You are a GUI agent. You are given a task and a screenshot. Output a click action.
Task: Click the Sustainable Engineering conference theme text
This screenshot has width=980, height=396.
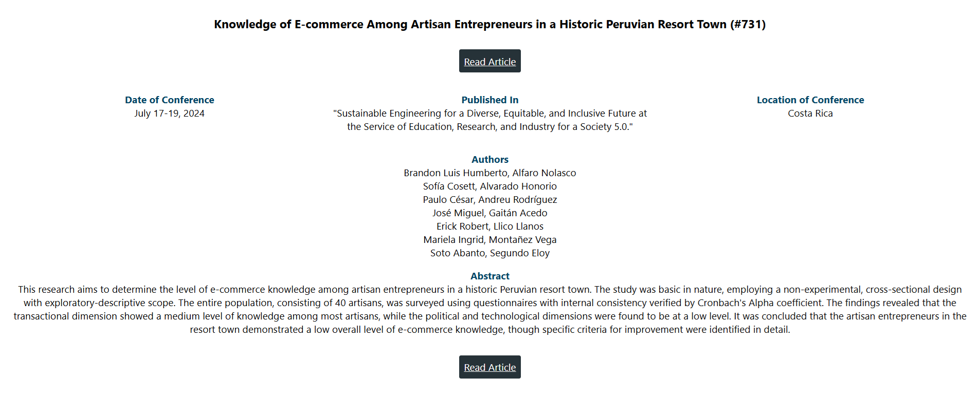point(489,114)
